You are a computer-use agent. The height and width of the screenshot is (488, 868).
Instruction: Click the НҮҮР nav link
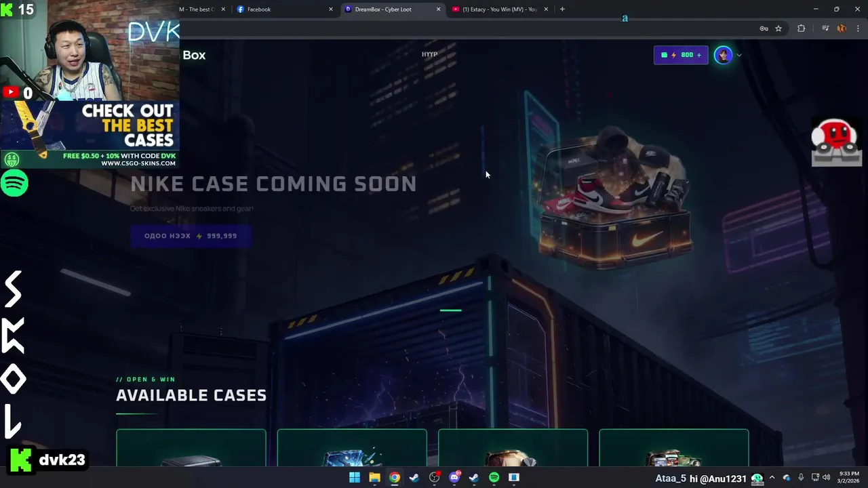tap(429, 54)
